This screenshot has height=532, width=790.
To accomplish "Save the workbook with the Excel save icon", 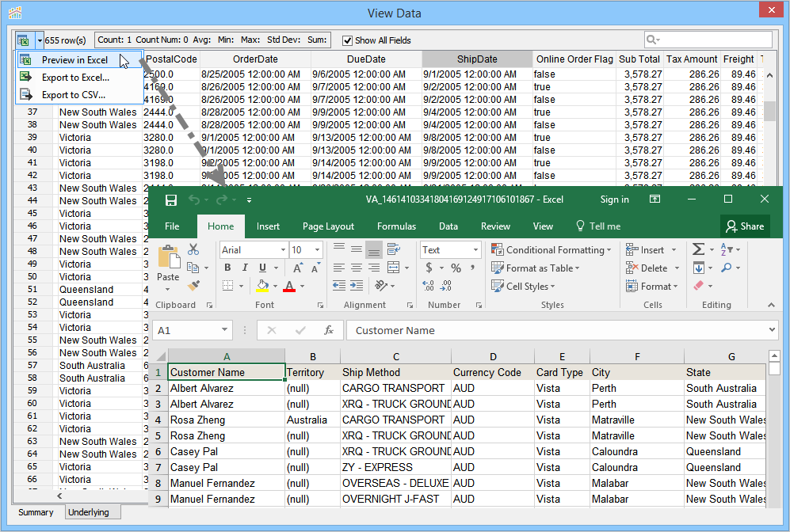I will [x=171, y=199].
